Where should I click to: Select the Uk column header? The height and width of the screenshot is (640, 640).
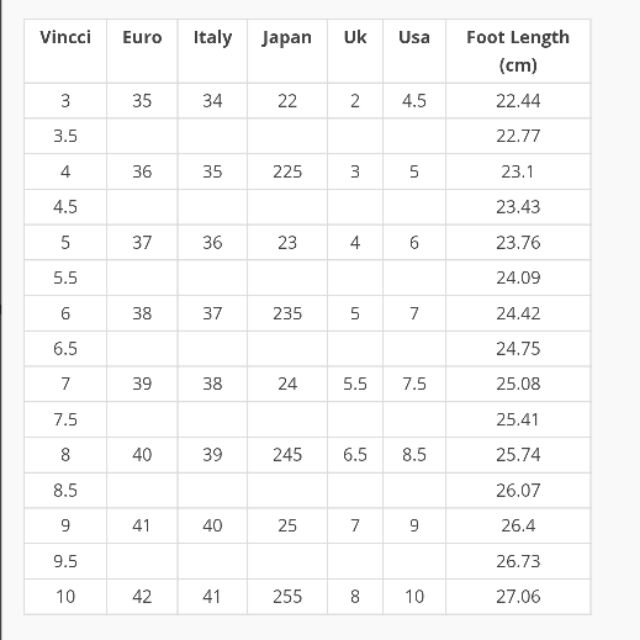355,38
